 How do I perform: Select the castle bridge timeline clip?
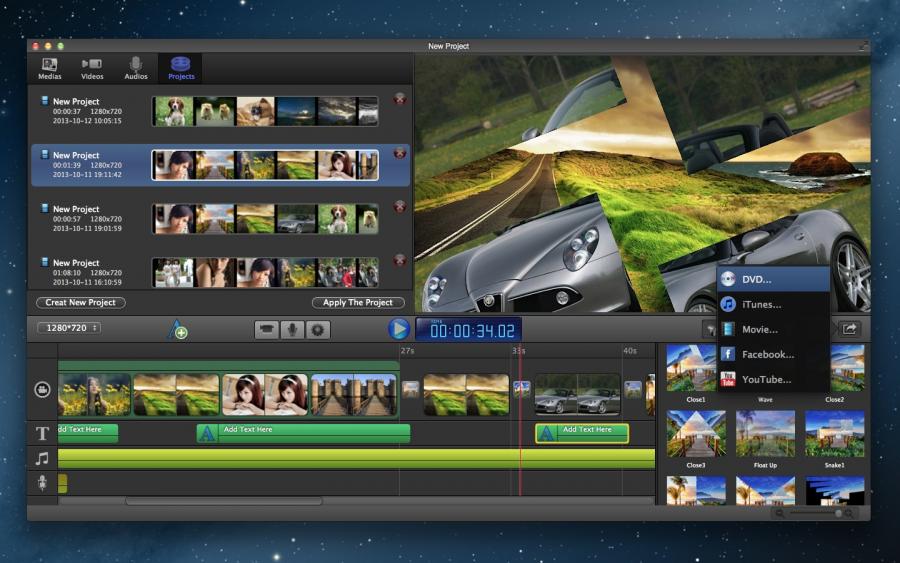click(x=354, y=395)
